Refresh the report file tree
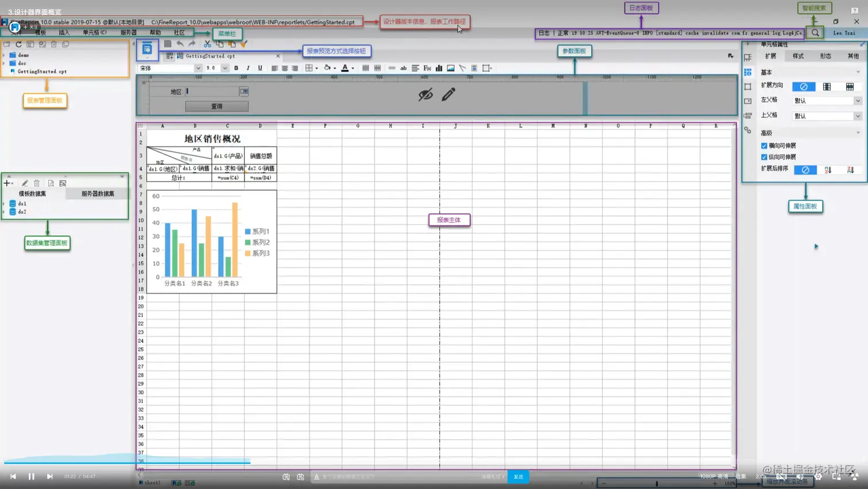This screenshot has height=489, width=868. point(18,44)
